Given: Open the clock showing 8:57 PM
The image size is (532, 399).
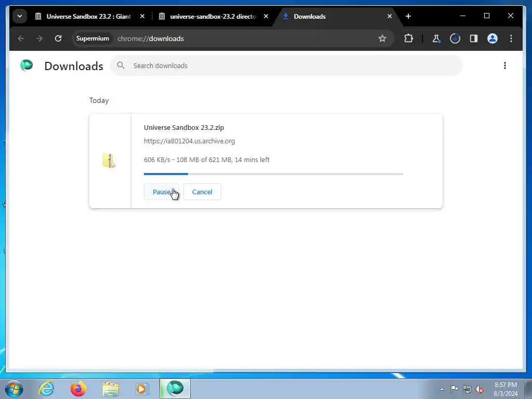Looking at the screenshot, I should pyautogui.click(x=506, y=389).
